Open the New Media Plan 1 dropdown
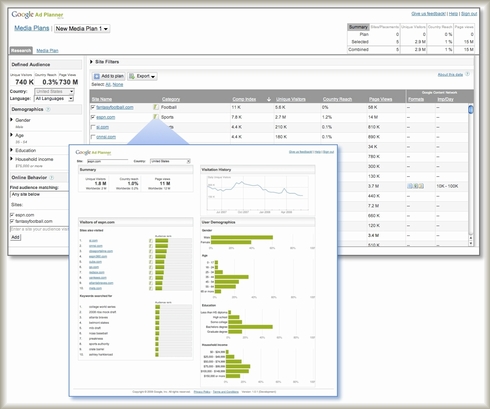490x409 pixels. [82, 29]
